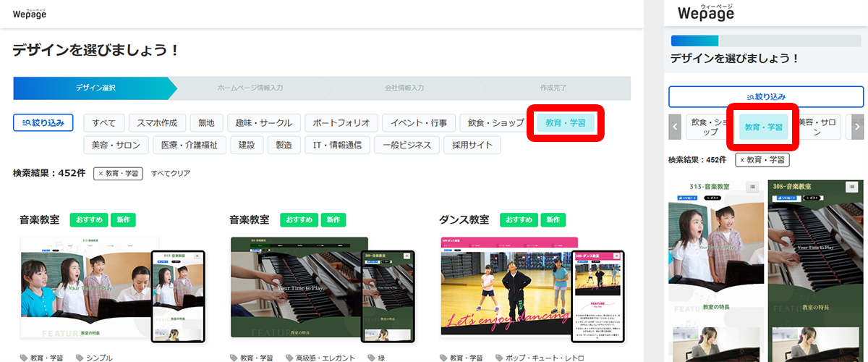
Task: Choose the IT・情報通信 category button
Action: point(338,145)
